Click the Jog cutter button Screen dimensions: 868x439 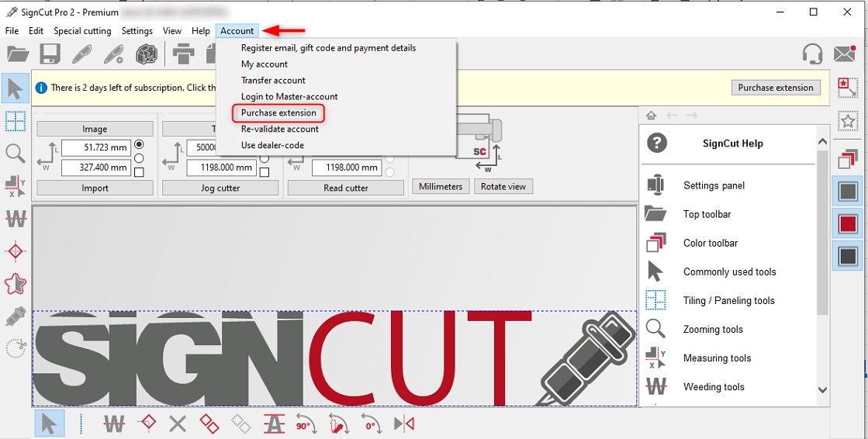click(x=220, y=188)
